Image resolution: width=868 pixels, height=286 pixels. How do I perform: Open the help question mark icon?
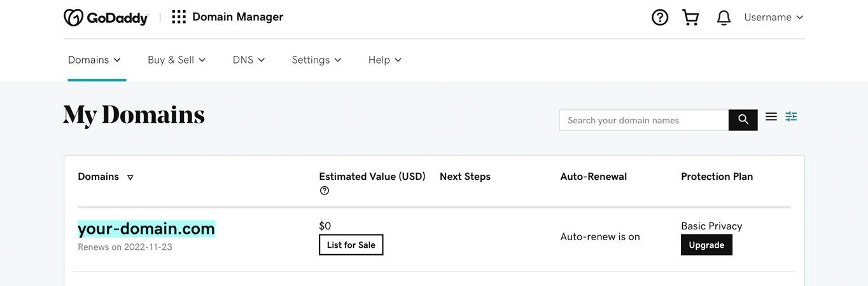(x=660, y=17)
